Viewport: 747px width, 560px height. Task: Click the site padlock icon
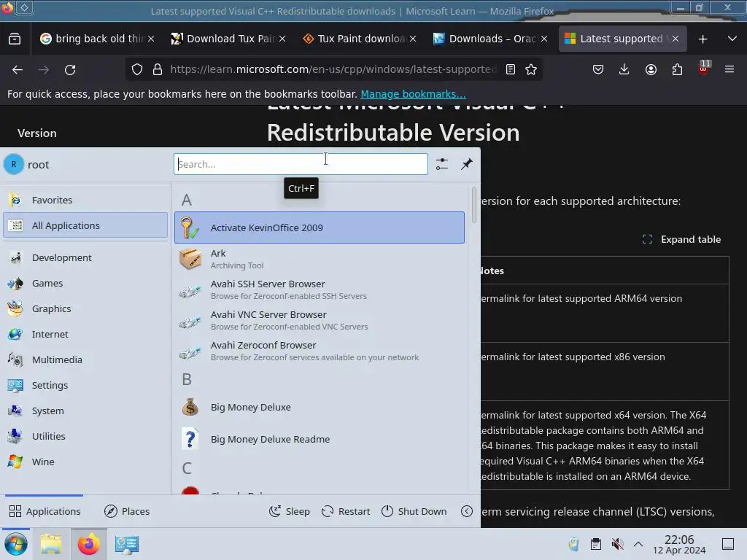click(158, 69)
